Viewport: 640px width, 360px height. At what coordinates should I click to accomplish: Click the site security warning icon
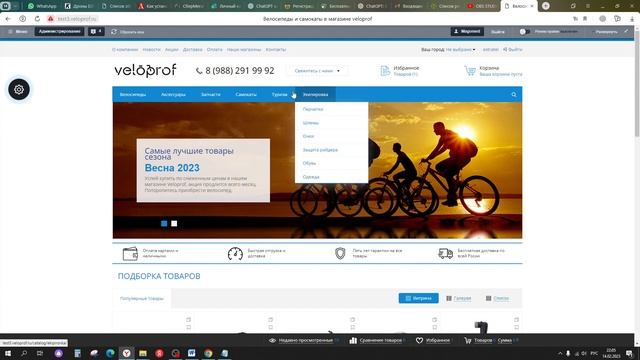click(x=51, y=19)
